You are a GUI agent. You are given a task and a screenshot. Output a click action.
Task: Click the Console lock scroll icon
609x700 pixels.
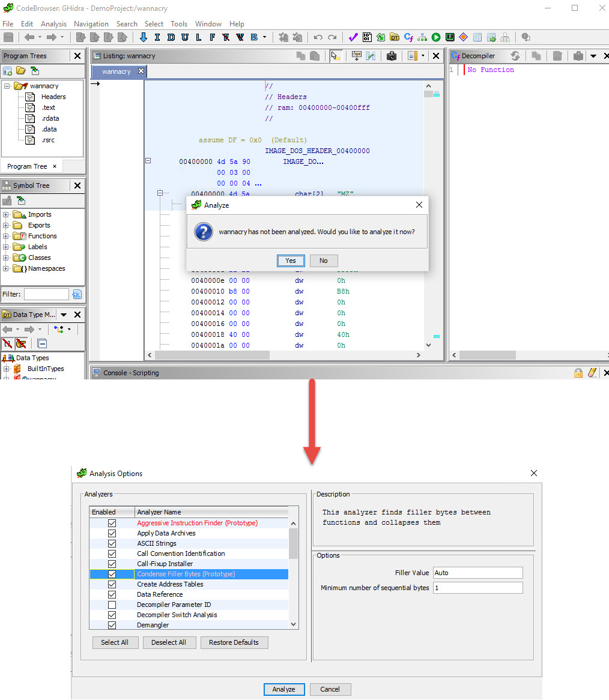click(x=578, y=373)
